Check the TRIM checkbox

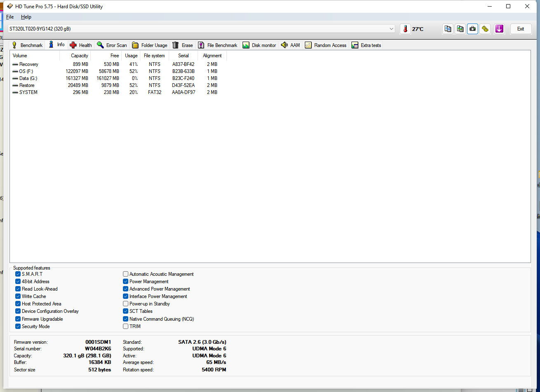click(126, 326)
